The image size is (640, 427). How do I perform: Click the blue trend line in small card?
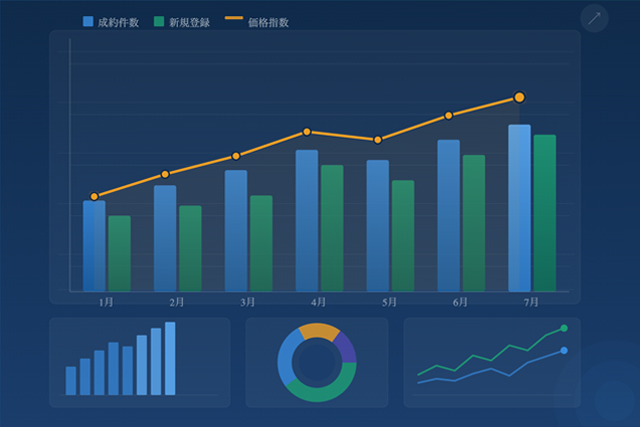click(x=491, y=368)
